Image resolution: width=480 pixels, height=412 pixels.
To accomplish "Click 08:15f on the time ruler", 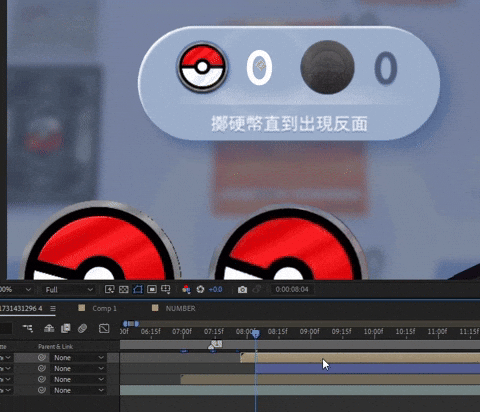I will click(277, 332).
